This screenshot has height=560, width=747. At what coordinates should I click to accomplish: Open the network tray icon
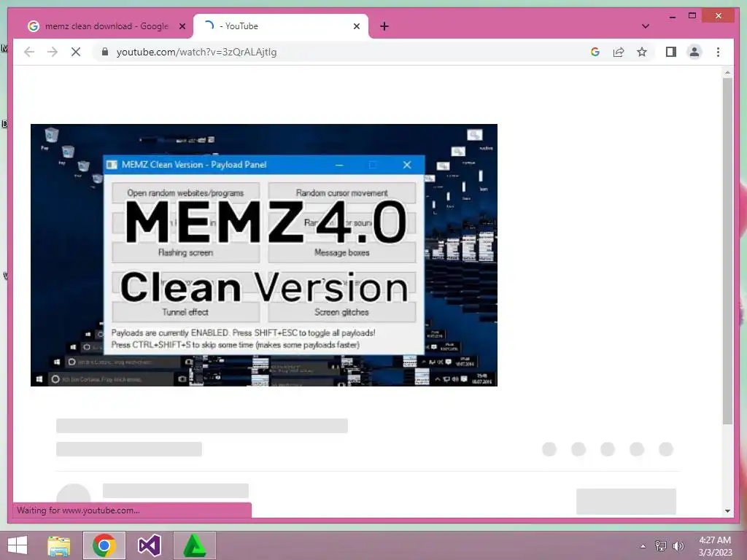661,545
